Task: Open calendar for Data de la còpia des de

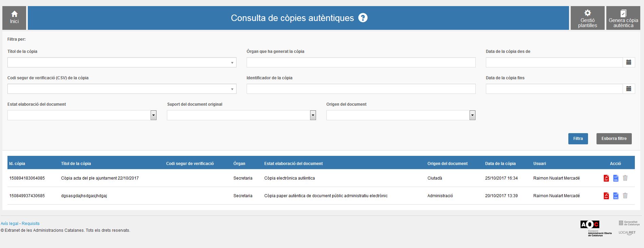Action: click(x=628, y=62)
